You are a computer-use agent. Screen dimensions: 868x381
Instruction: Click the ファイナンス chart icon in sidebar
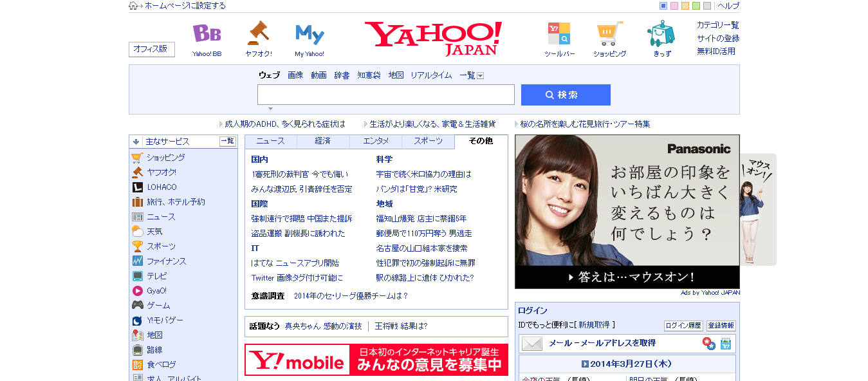pyautogui.click(x=137, y=261)
